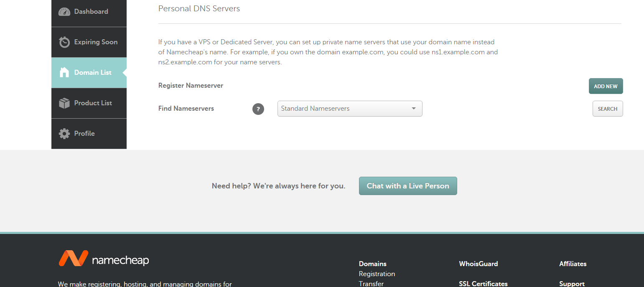The image size is (644, 287).
Task: Go to Product List in sidebar
Action: coord(89,103)
